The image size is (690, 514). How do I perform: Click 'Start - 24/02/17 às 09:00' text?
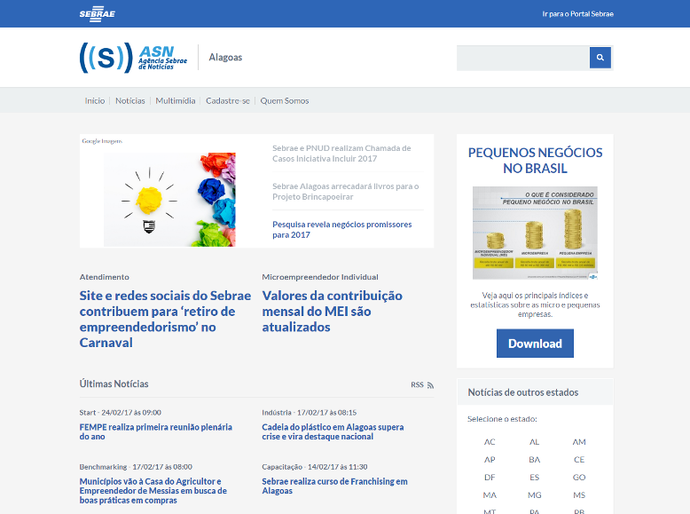[x=120, y=412]
